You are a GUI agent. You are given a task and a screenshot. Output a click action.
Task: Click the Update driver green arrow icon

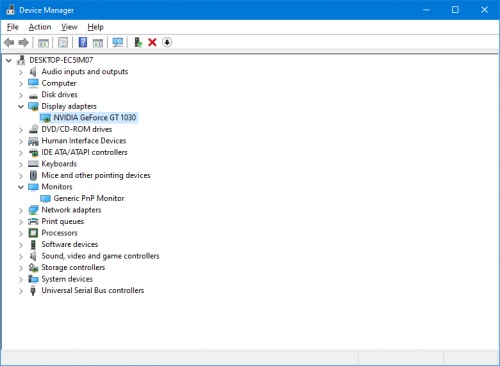pyautogui.click(x=138, y=42)
